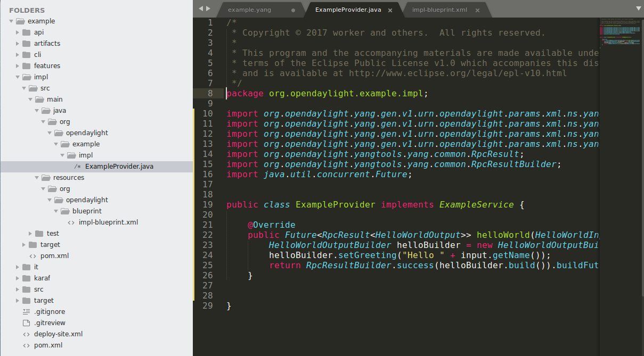This screenshot has height=356, width=644.
Task: Click the test folder icon
Action: tap(39, 234)
